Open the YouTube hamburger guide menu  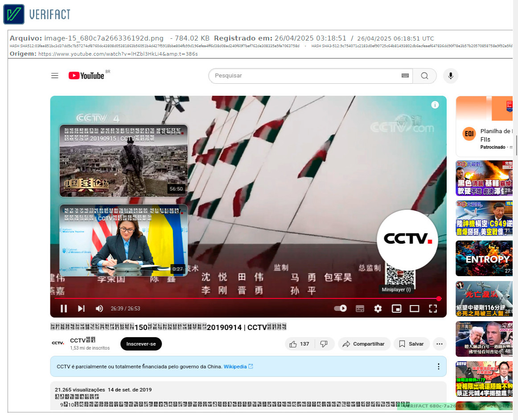tap(55, 76)
